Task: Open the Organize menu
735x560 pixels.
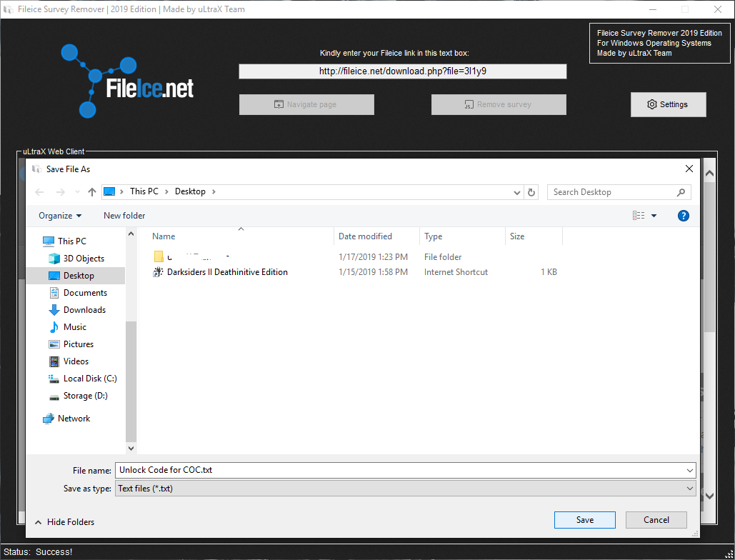Action: pyautogui.click(x=59, y=215)
